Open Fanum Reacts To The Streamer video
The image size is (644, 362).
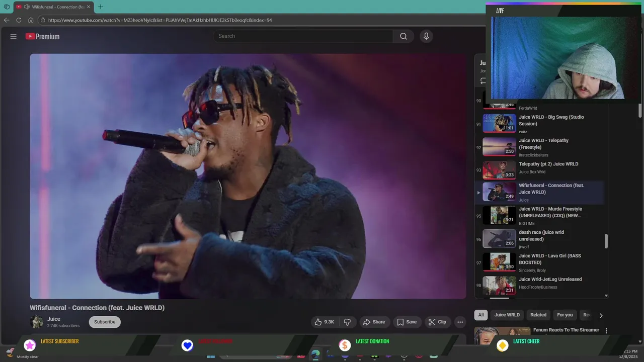coord(566,330)
